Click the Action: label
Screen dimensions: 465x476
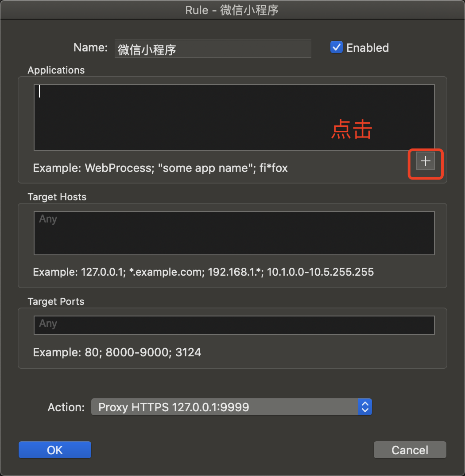66,407
